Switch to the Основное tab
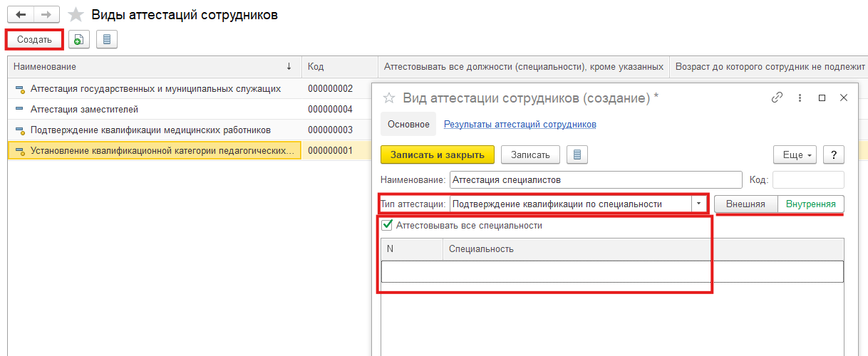 pos(408,125)
